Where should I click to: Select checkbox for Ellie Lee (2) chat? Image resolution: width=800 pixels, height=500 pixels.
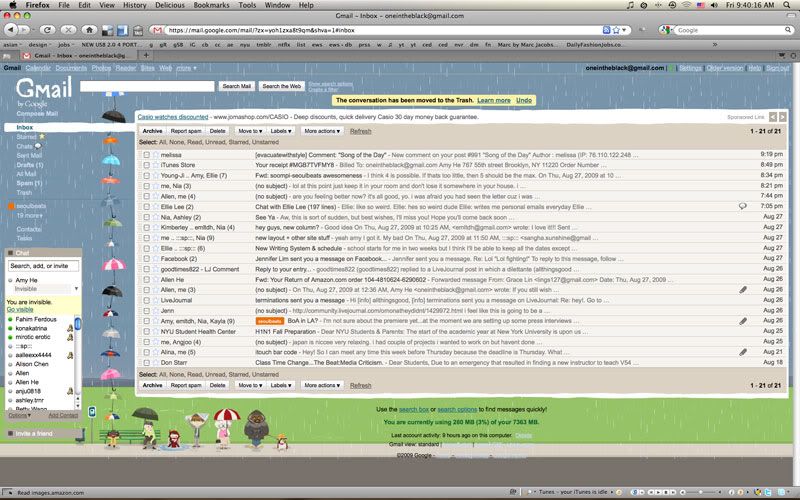click(x=146, y=207)
